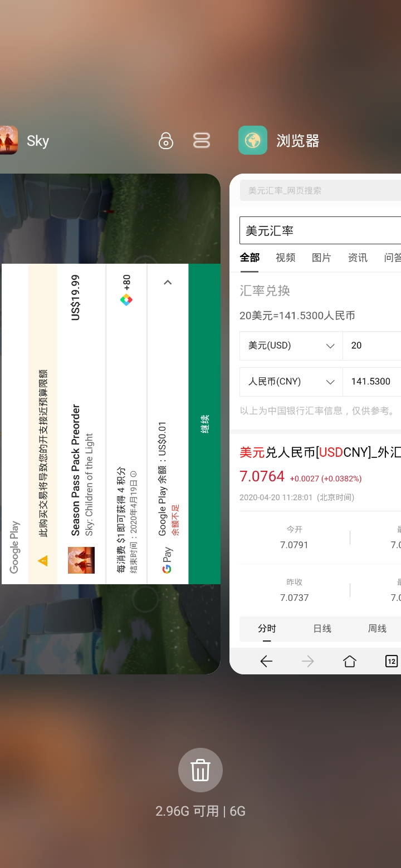This screenshot has width=401, height=868.
Task: Tap the 浏览器 app title label
Action: [x=298, y=141]
